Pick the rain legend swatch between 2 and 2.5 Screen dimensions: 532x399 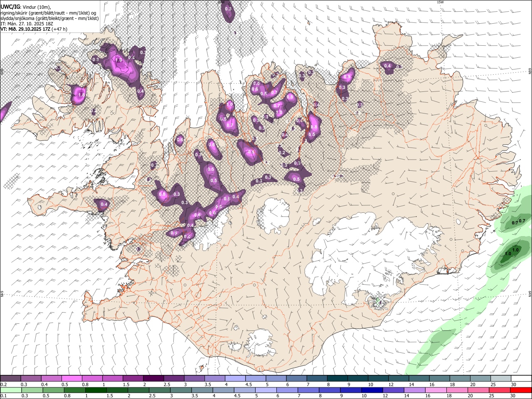[138, 390]
